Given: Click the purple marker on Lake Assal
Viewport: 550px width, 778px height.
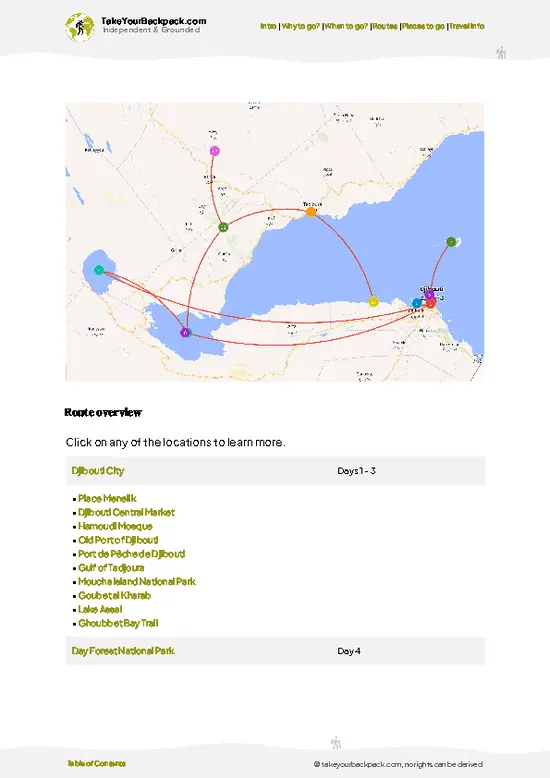Looking at the screenshot, I should (x=185, y=332).
